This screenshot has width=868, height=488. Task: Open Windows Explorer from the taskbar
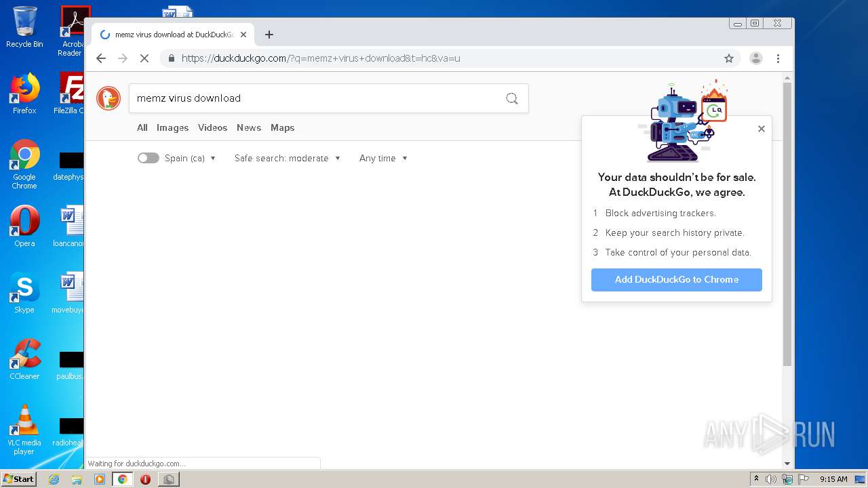click(x=77, y=479)
